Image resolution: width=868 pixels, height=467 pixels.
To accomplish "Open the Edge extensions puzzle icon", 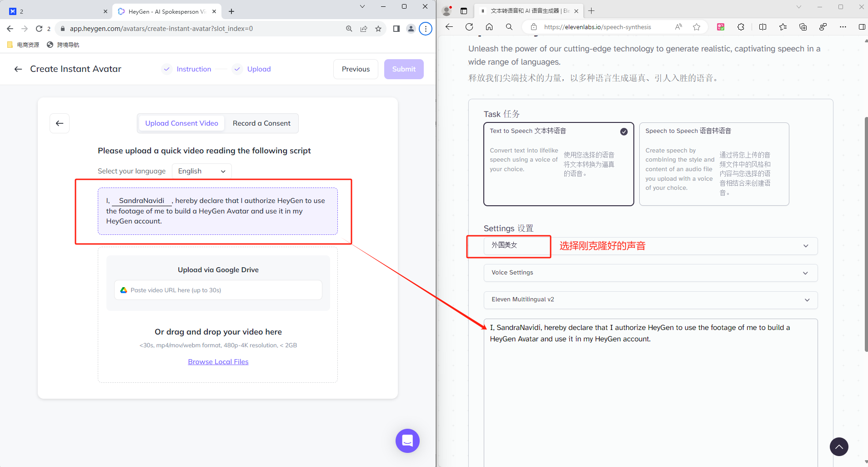I will tap(741, 27).
